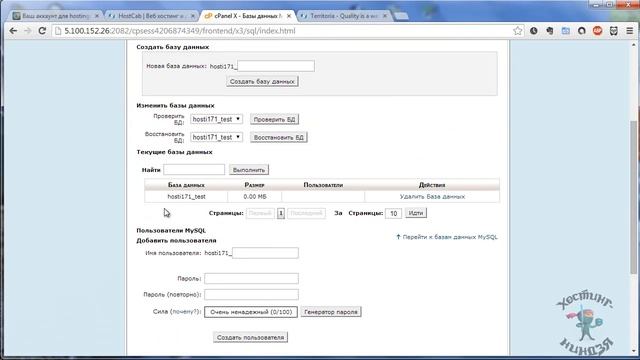Click the black circle extension icon
Image resolution: width=640 pixels, height=360 pixels.
tap(582, 31)
